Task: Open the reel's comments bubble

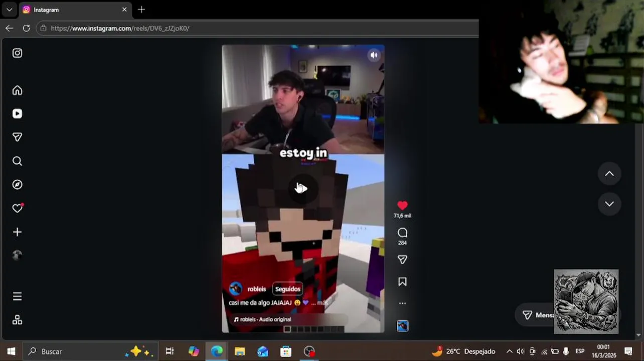Action: [x=402, y=233]
